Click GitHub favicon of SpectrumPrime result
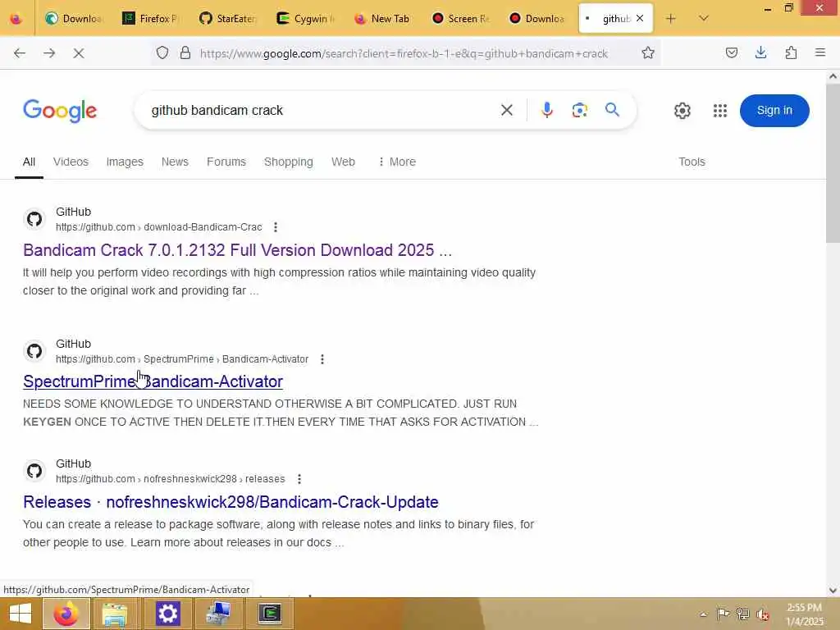 point(34,351)
